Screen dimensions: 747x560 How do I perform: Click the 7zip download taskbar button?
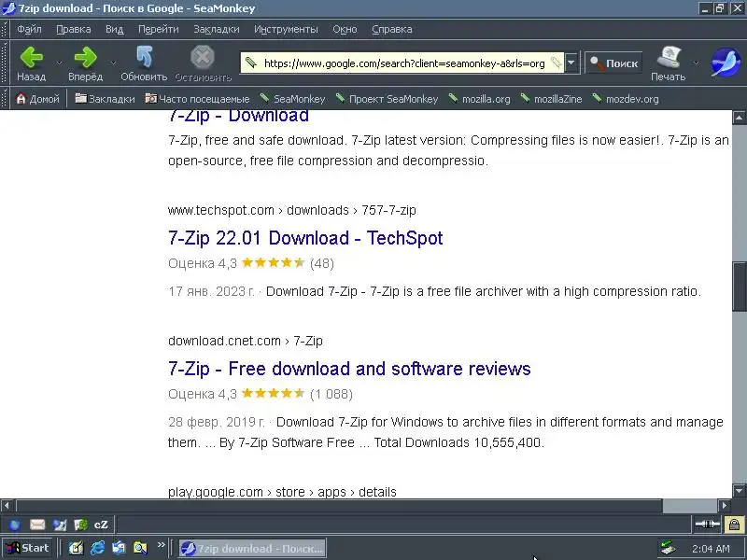click(x=252, y=548)
